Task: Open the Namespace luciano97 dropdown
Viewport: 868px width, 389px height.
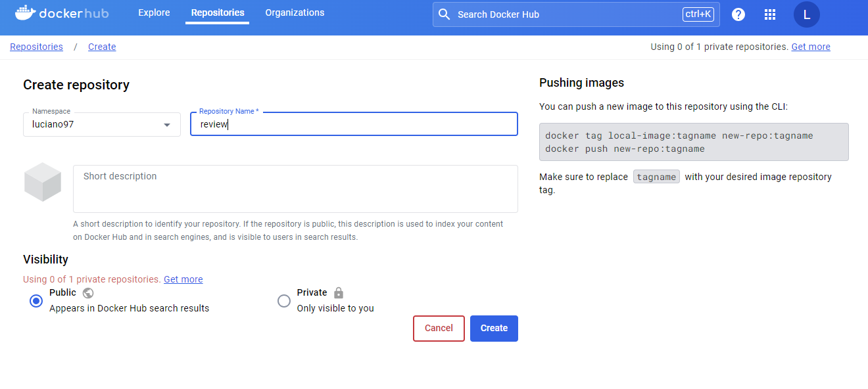Action: click(x=102, y=124)
